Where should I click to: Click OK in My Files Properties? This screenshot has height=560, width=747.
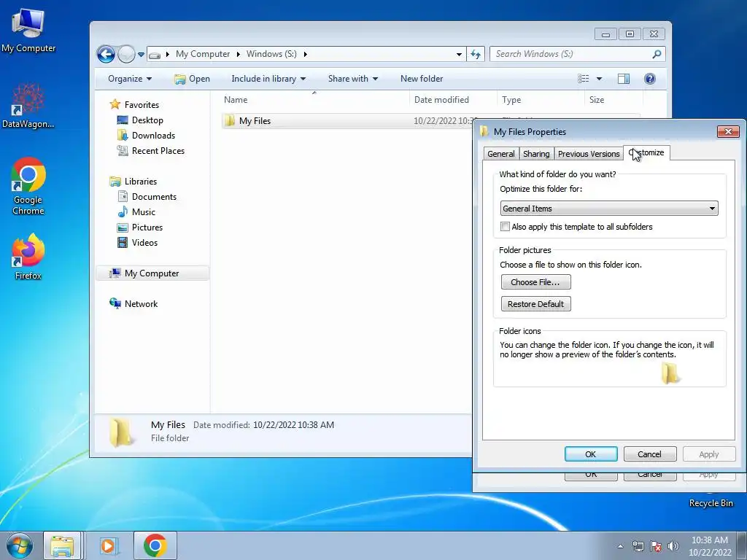[591, 454]
